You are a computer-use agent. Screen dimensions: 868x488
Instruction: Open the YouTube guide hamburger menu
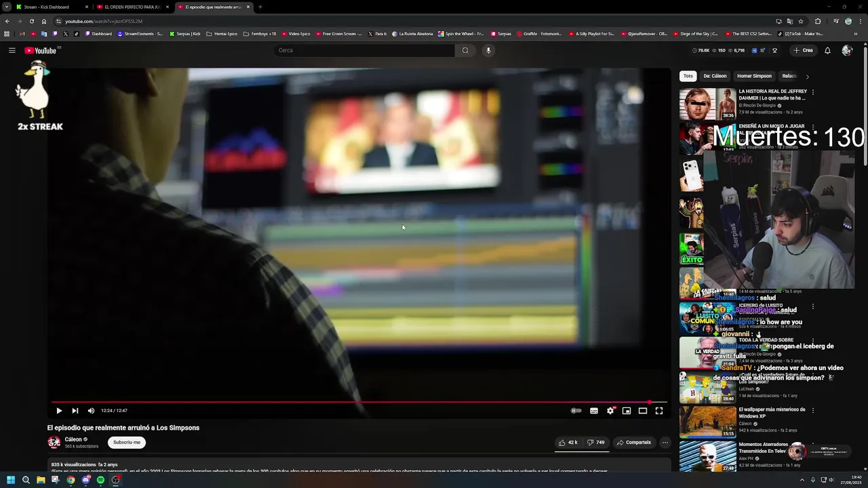[12, 50]
